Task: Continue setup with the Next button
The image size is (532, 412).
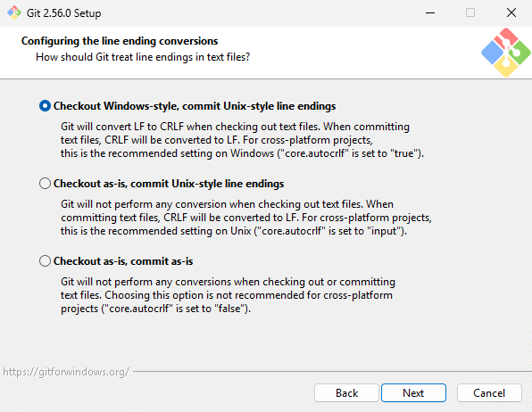Action: [x=413, y=393]
